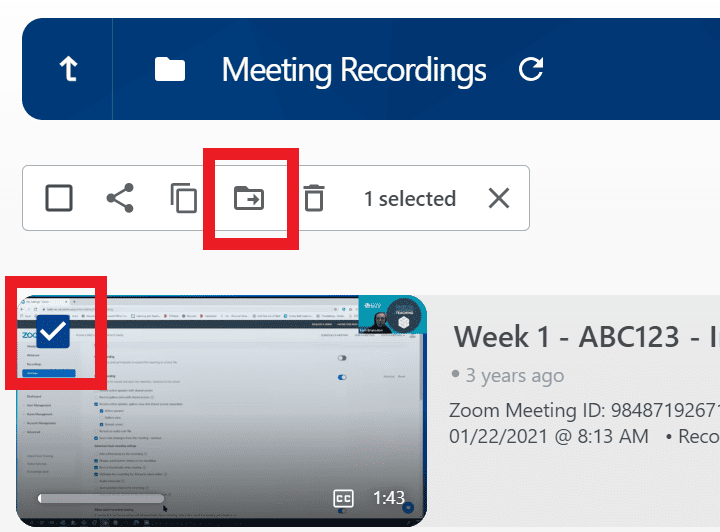Delete the selected recording
Image resolution: width=720 pixels, height=532 pixels.
tap(314, 198)
